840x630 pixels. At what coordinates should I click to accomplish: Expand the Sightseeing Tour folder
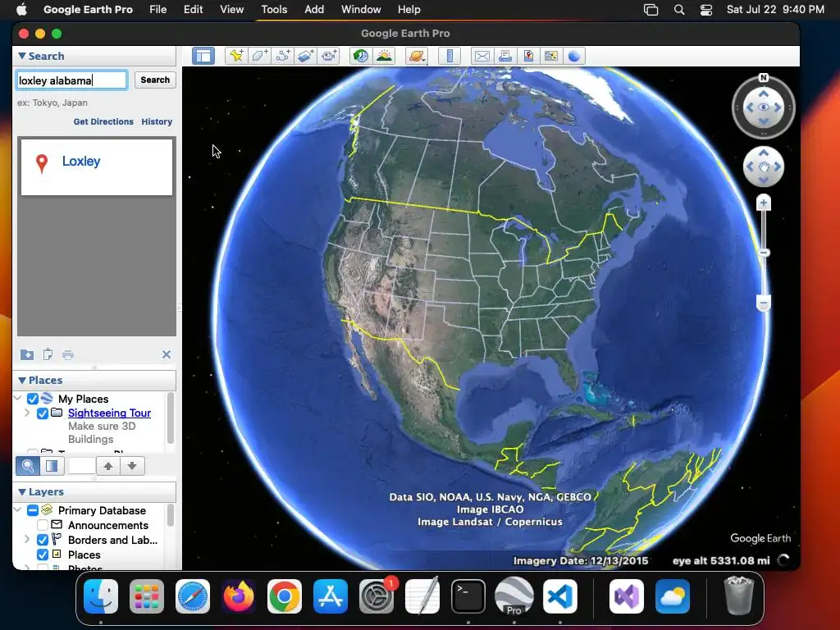coord(27,413)
